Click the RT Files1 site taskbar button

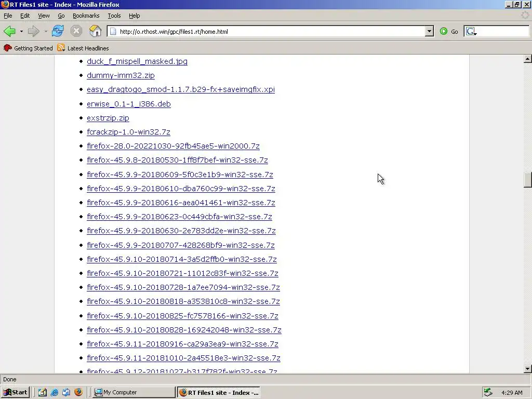pyautogui.click(x=219, y=392)
